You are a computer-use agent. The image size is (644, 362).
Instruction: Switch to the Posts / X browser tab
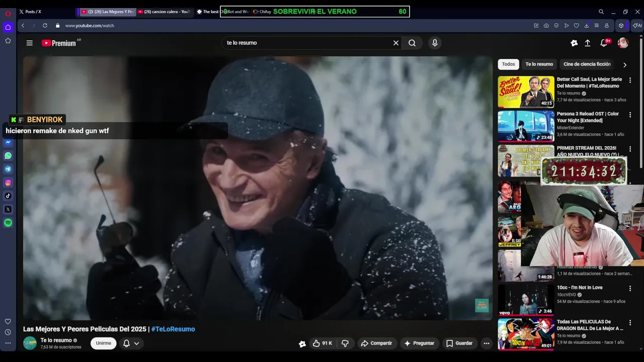click(44, 12)
